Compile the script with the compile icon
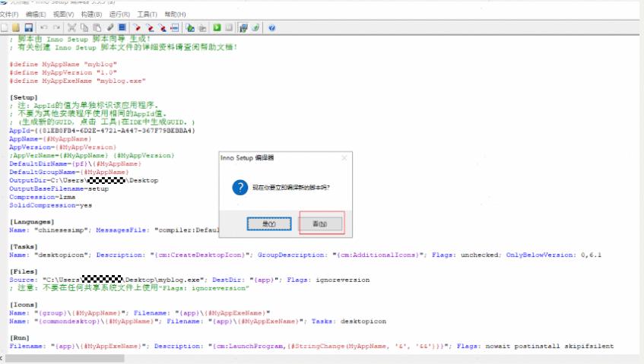The width and height of the screenshot is (644, 364). point(190,28)
